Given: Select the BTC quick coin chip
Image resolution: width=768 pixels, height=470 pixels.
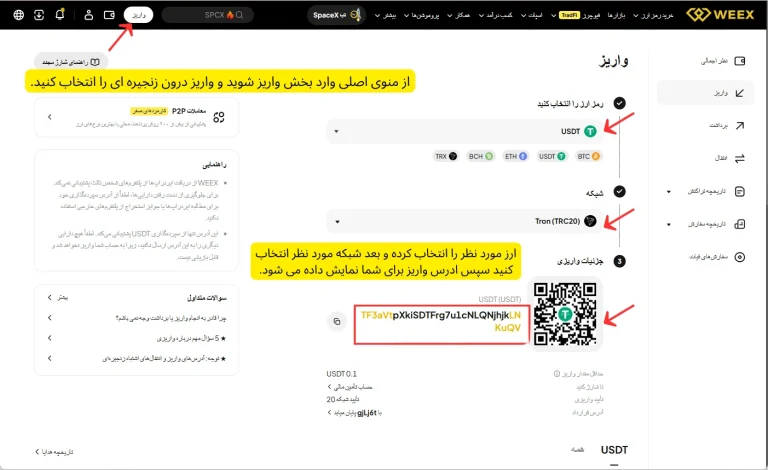Looking at the screenshot, I should 588,156.
